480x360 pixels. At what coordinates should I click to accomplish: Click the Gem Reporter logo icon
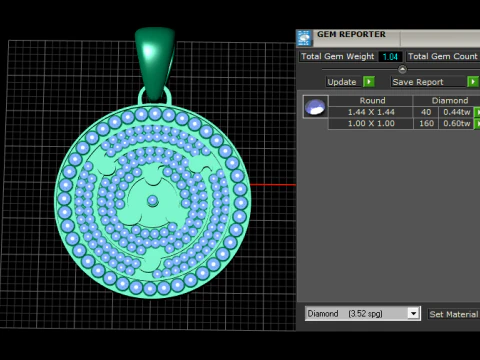[304, 38]
